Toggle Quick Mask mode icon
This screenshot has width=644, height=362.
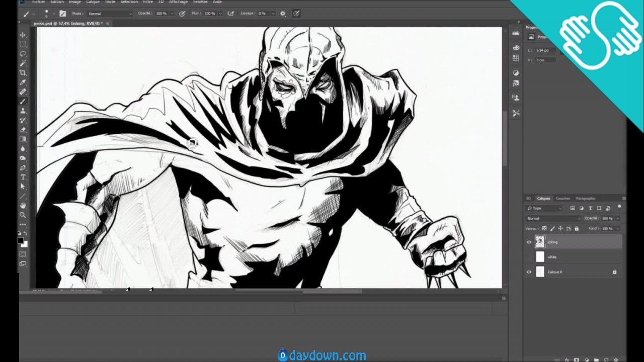[23, 254]
